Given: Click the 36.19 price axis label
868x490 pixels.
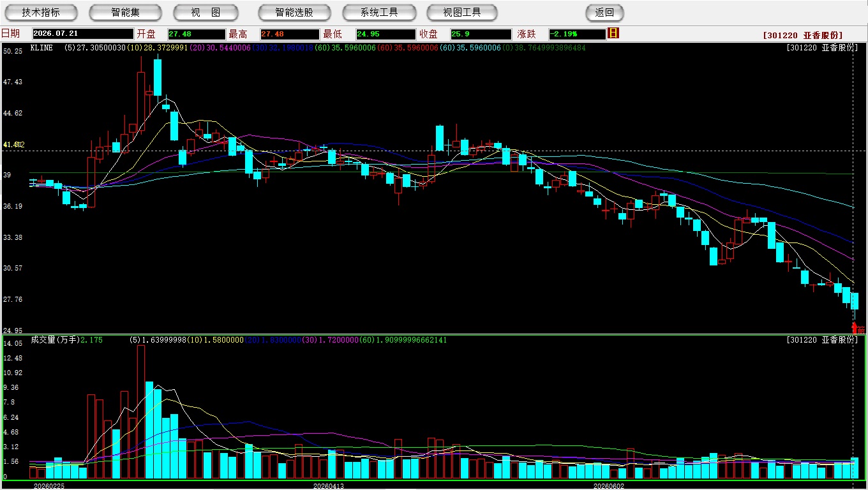Looking at the screenshot, I should coord(13,206).
